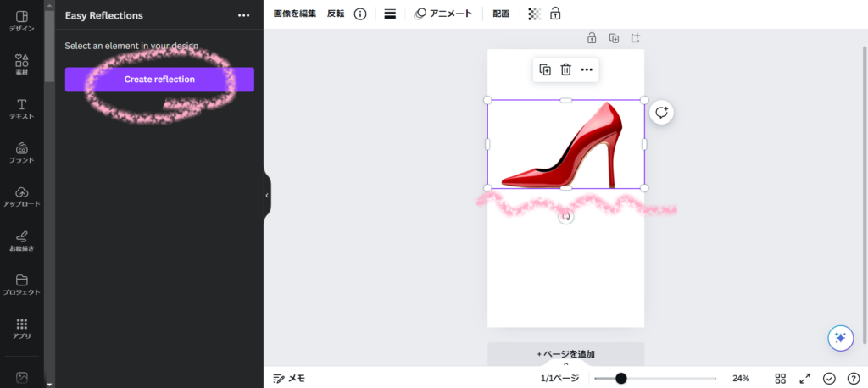Open the Magic sparkle assistant button

tap(840, 338)
